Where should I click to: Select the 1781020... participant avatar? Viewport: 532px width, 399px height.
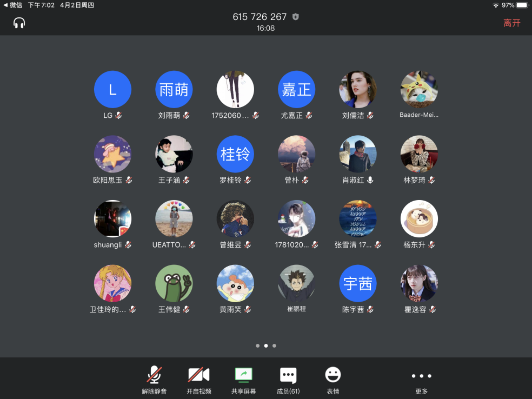(296, 219)
